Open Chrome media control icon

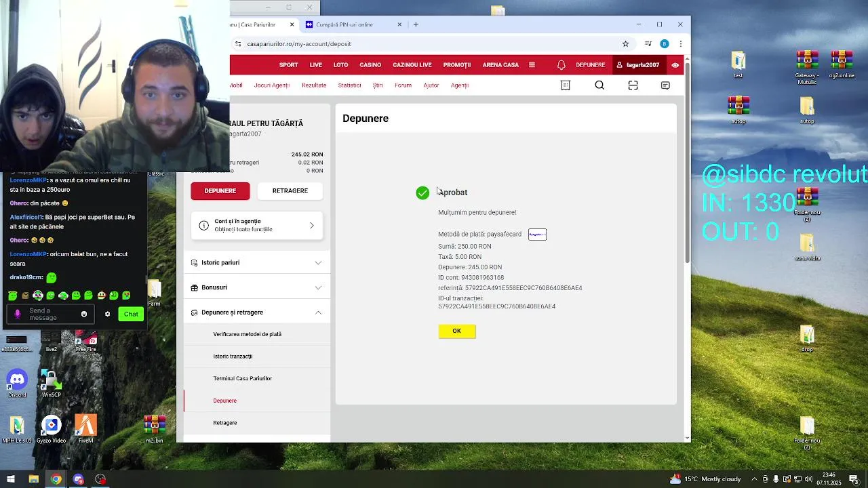[648, 43]
